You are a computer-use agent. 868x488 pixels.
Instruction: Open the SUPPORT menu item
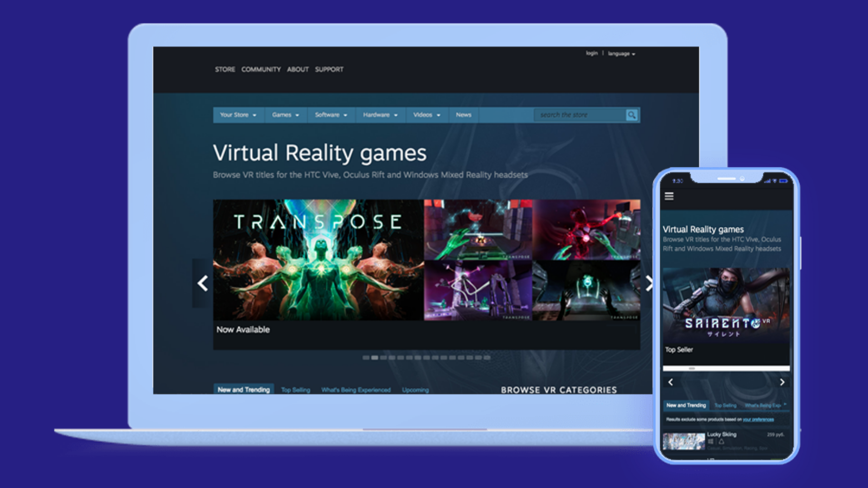tap(329, 69)
